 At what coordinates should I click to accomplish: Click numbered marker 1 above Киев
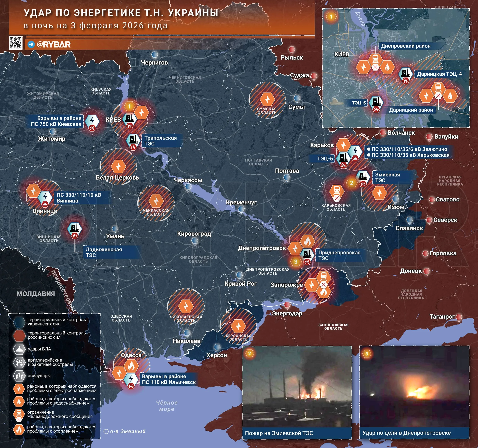click(x=129, y=106)
